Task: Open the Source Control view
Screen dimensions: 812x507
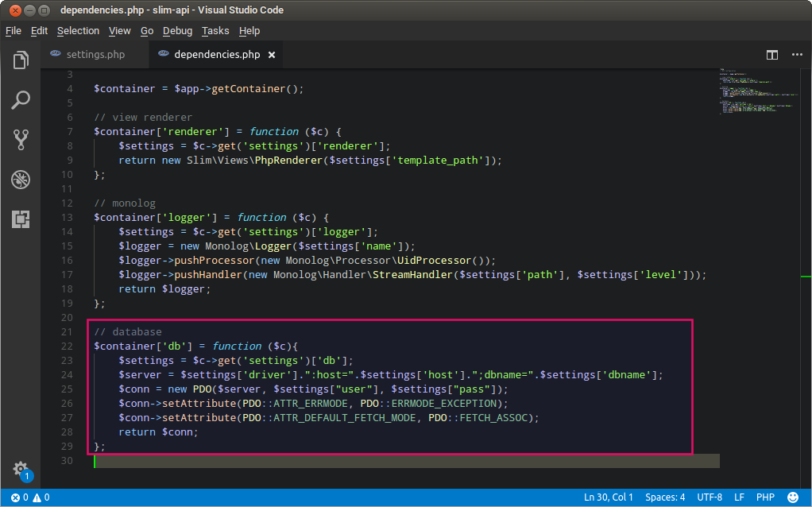Action: point(21,140)
